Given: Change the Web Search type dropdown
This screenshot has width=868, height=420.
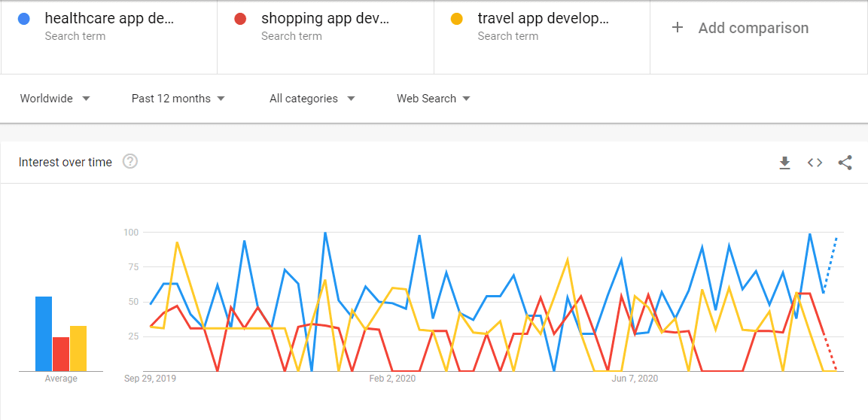Looking at the screenshot, I should coord(433,99).
